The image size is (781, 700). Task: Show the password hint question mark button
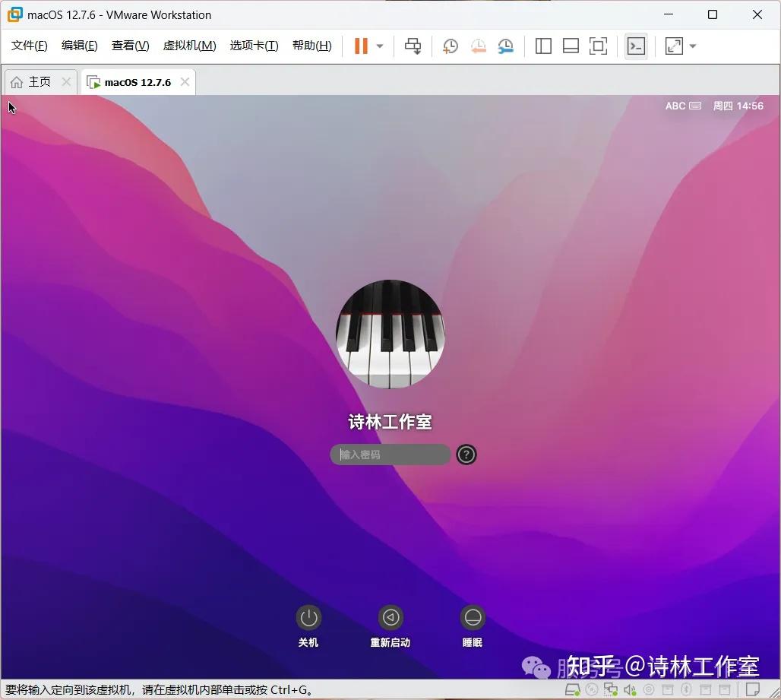[x=466, y=455]
